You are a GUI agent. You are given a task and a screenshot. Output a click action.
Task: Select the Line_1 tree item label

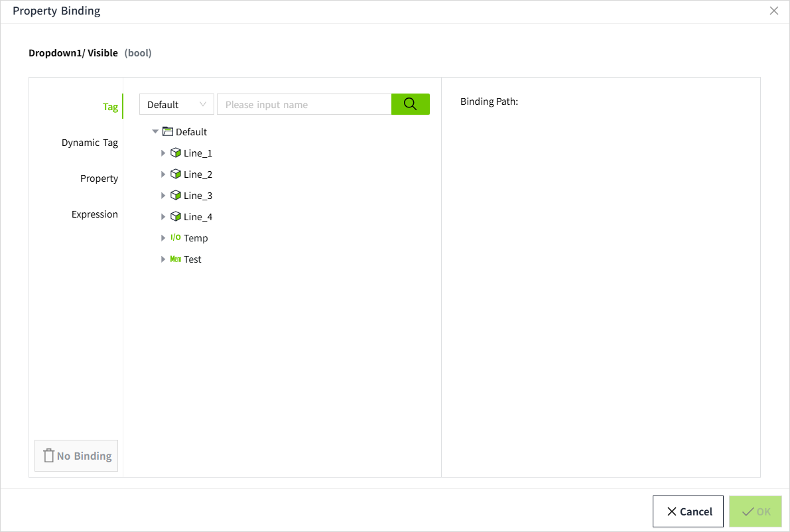point(198,153)
